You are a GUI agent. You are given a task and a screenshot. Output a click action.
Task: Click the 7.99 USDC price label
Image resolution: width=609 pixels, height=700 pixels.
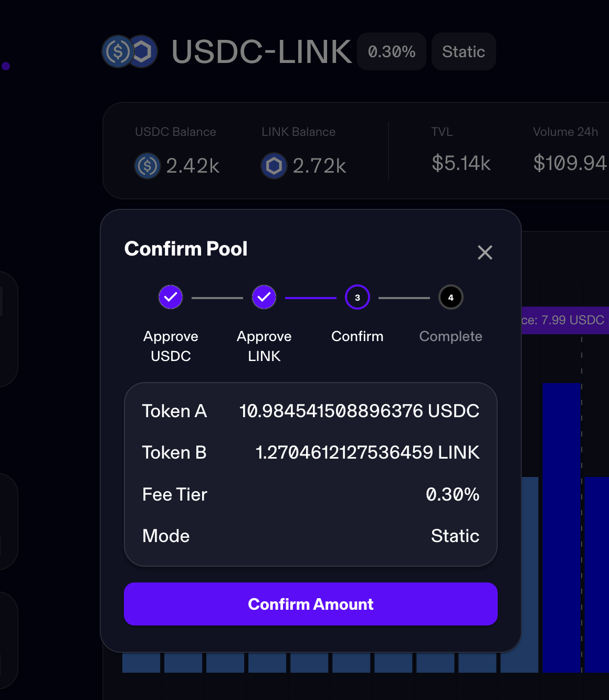tap(564, 320)
